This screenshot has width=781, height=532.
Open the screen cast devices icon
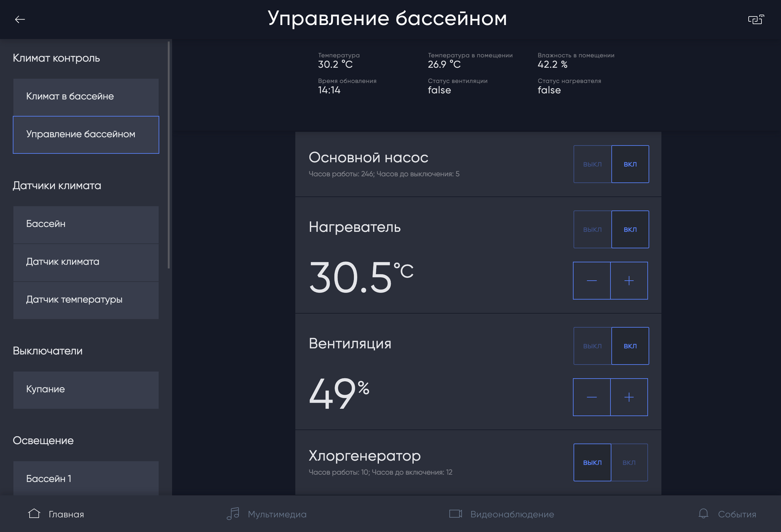coord(756,20)
